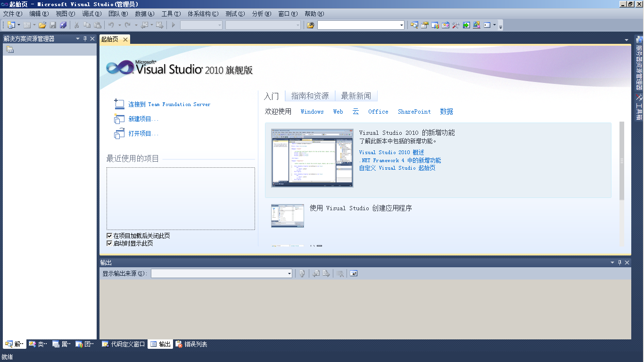Screen dimensions: 644x362
Task: Click the Save All icon in the toolbar
Action: [64, 25]
